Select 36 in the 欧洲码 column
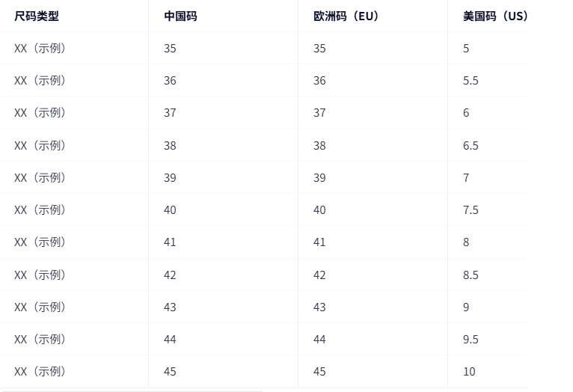Viewport: 573px width, 392px height. click(319, 81)
